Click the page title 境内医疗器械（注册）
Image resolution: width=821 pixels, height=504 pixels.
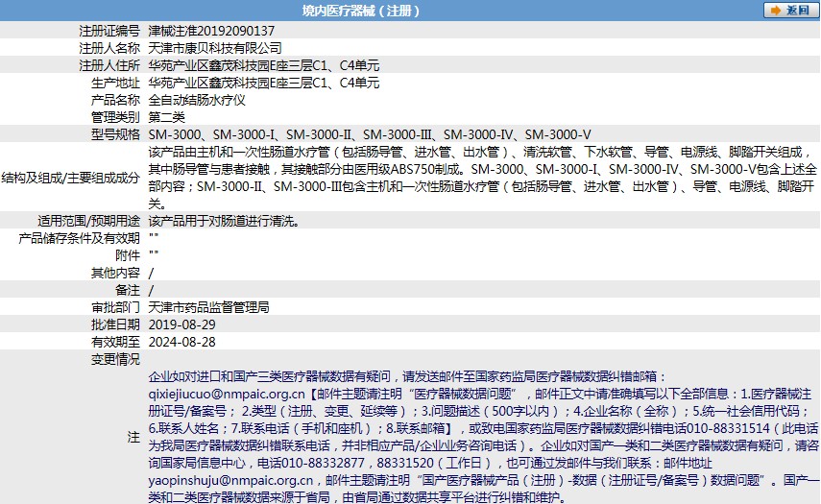[361, 11]
